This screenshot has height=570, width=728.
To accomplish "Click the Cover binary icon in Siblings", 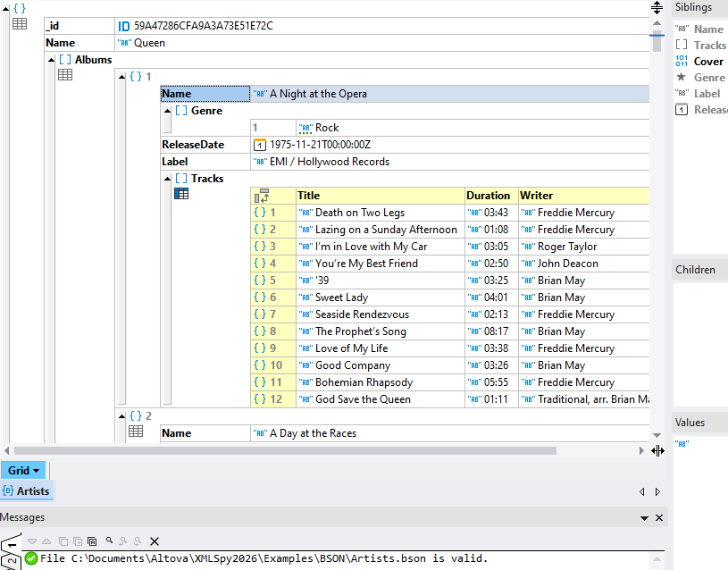I will click(682, 62).
